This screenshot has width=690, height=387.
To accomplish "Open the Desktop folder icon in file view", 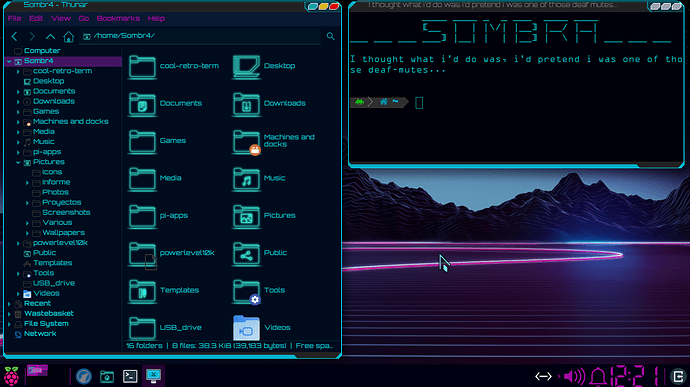I will 246,66.
